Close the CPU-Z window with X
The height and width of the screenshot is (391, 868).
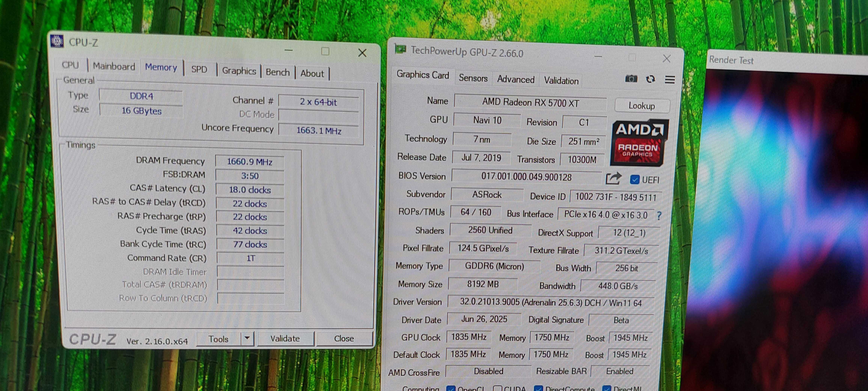[362, 53]
